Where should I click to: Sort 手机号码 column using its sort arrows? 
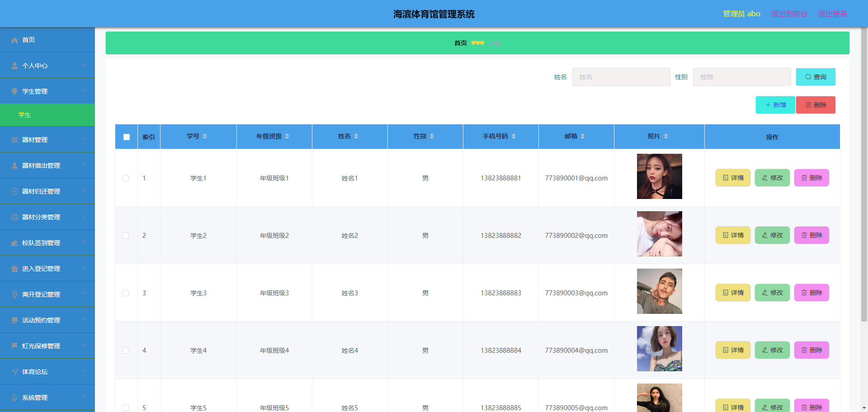(x=514, y=137)
